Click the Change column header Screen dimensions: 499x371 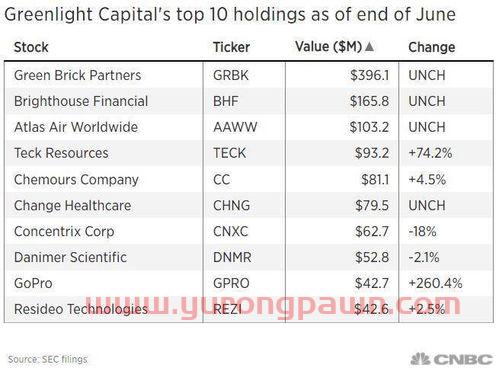point(432,47)
